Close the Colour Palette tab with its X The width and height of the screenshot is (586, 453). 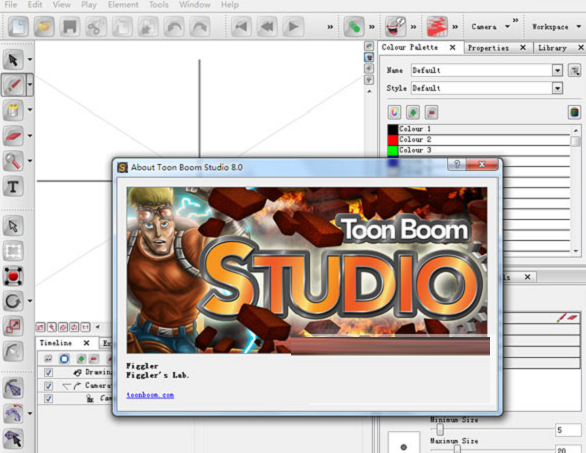452,47
